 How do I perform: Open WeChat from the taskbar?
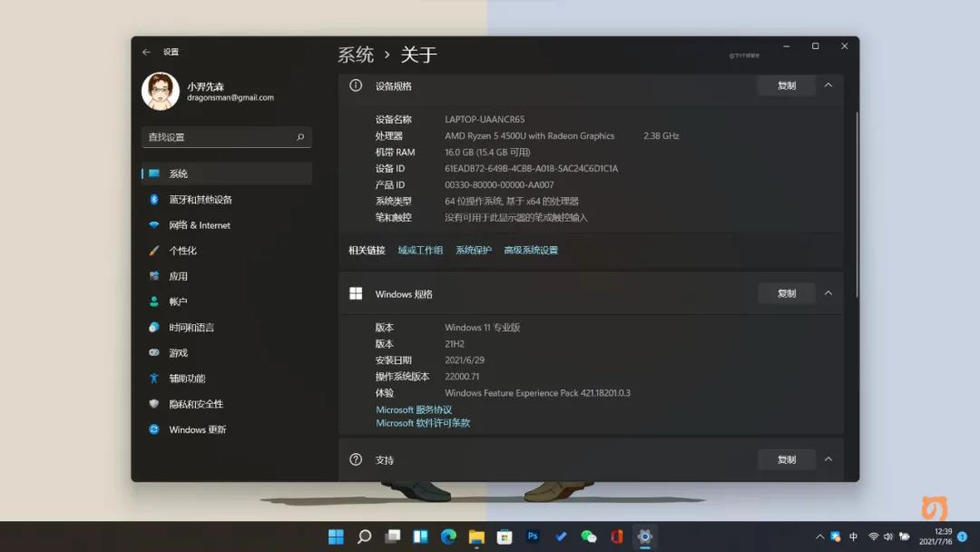pyautogui.click(x=589, y=537)
